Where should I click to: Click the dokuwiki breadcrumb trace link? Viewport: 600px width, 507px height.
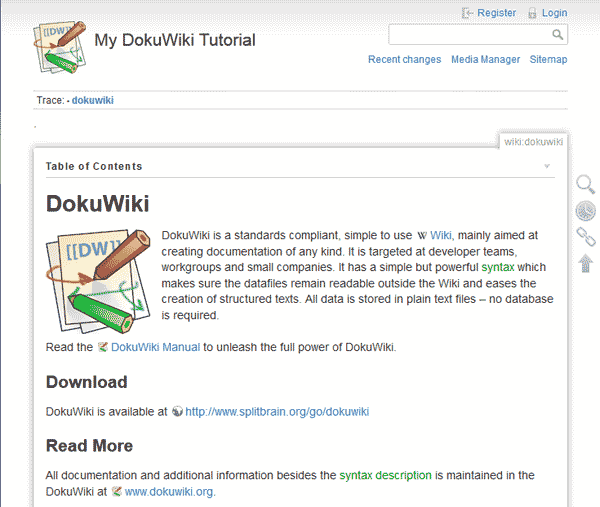point(93,100)
